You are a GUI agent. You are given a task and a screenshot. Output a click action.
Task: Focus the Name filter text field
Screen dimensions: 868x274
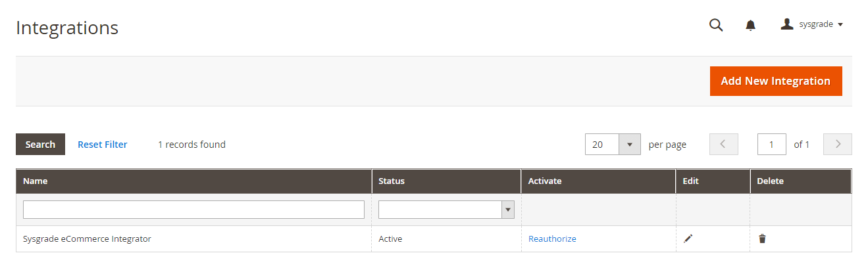pos(193,210)
